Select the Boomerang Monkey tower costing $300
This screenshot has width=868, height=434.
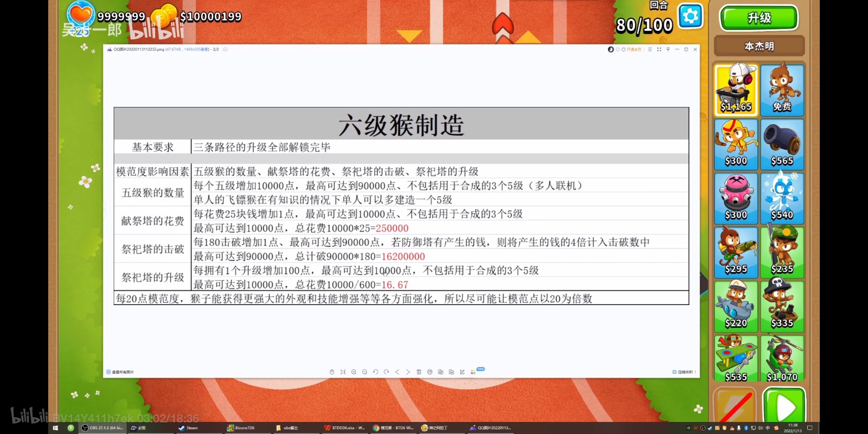(736, 144)
